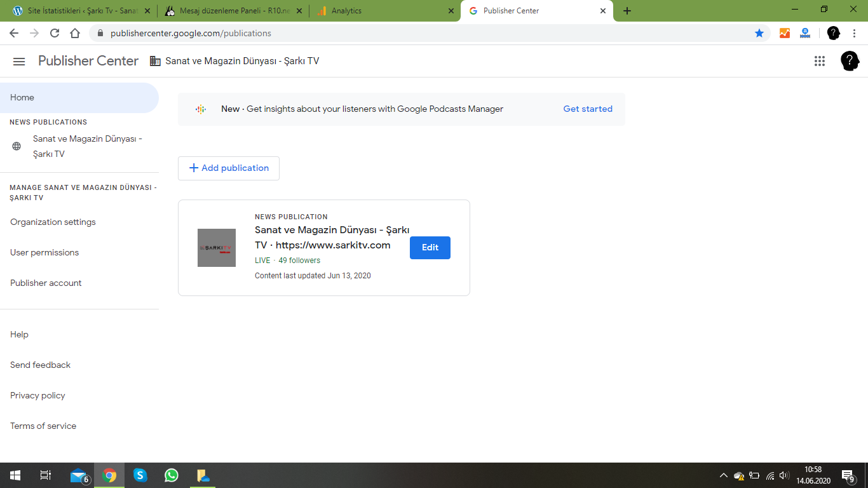Close the Publisher Center tab
Screen dimensions: 868x488
[603, 11]
